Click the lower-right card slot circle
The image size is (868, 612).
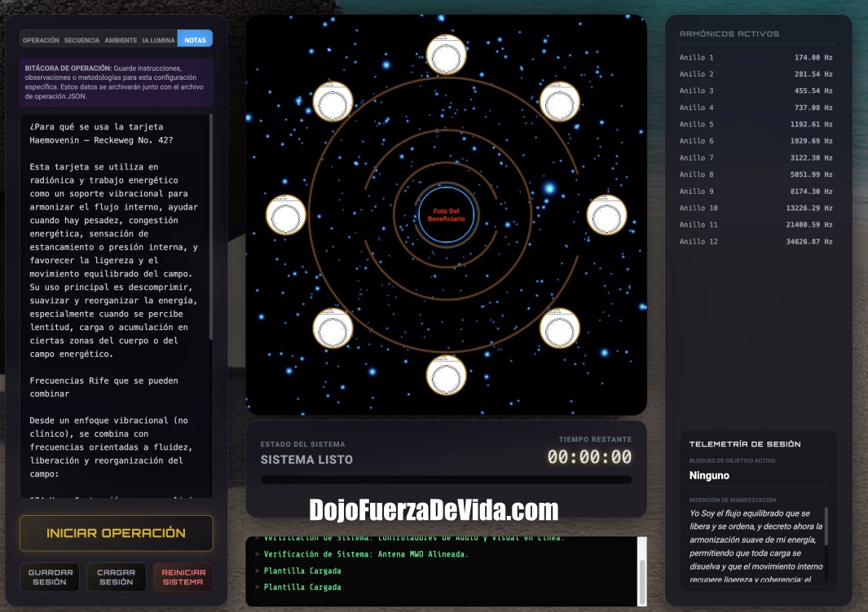point(560,328)
